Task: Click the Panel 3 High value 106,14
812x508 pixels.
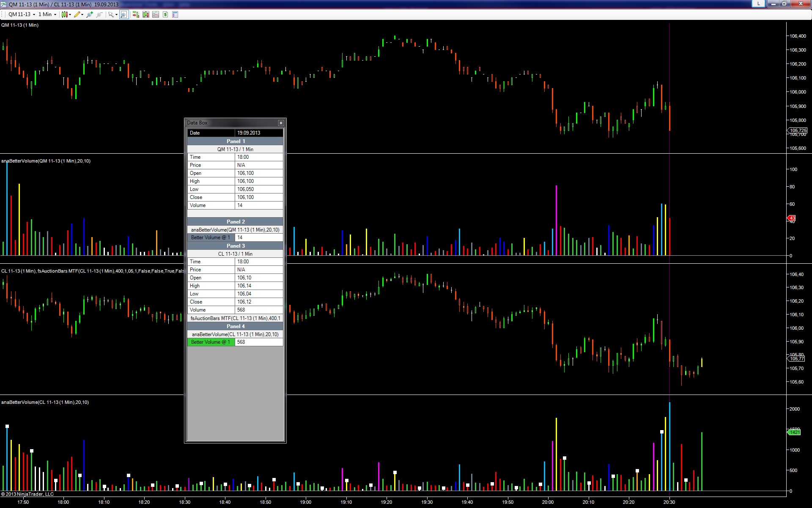Action: coord(259,286)
